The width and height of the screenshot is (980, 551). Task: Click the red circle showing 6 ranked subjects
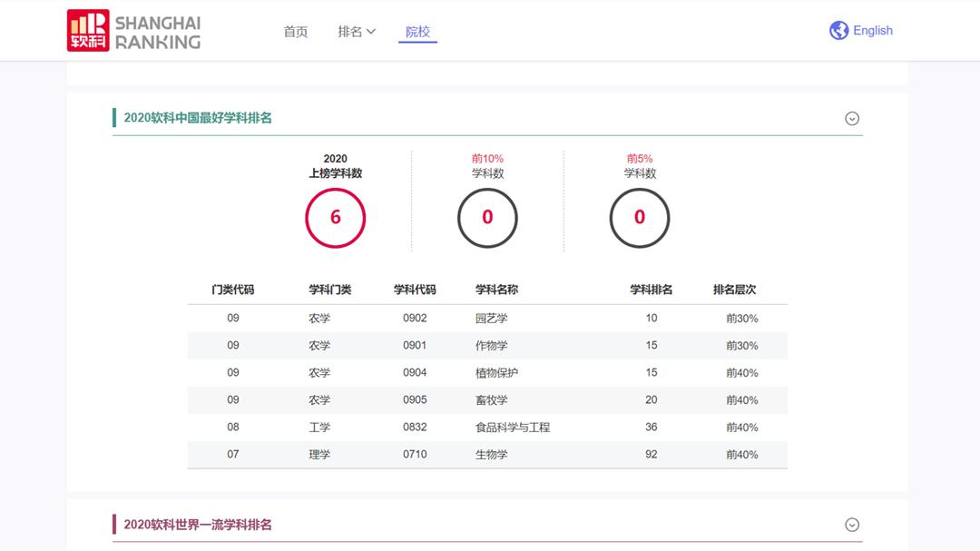tap(337, 218)
